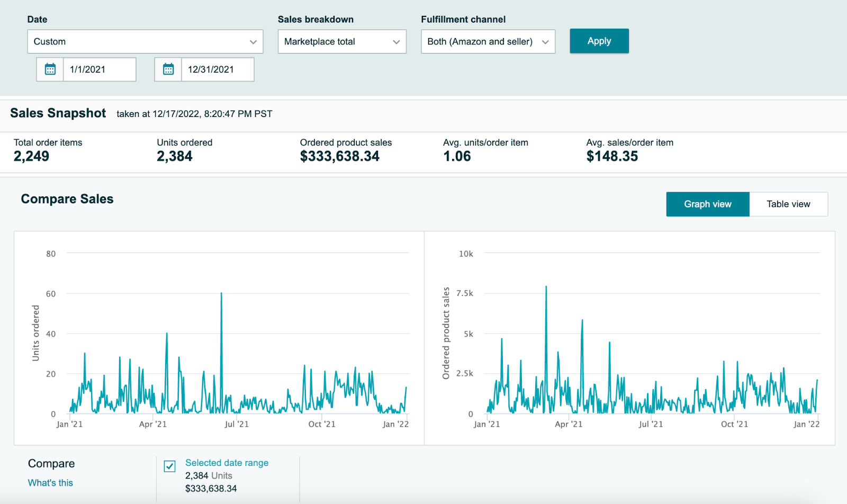Switch to Graph view tab

pyautogui.click(x=708, y=204)
